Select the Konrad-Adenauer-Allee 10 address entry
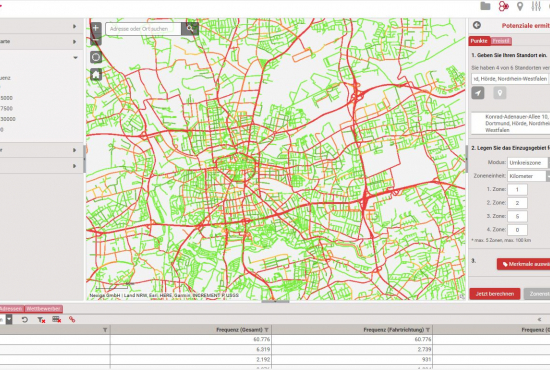The width and height of the screenshot is (550, 370). coord(510,123)
